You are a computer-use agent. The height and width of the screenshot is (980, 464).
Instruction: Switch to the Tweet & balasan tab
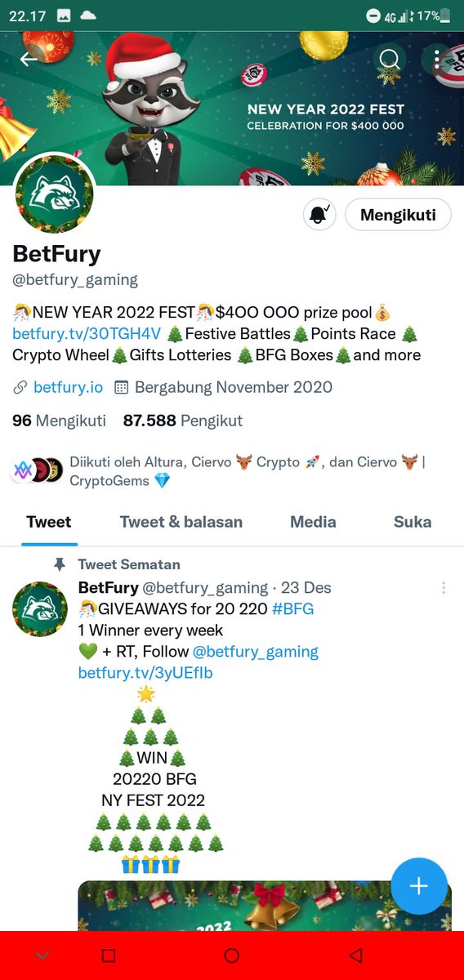click(x=181, y=522)
